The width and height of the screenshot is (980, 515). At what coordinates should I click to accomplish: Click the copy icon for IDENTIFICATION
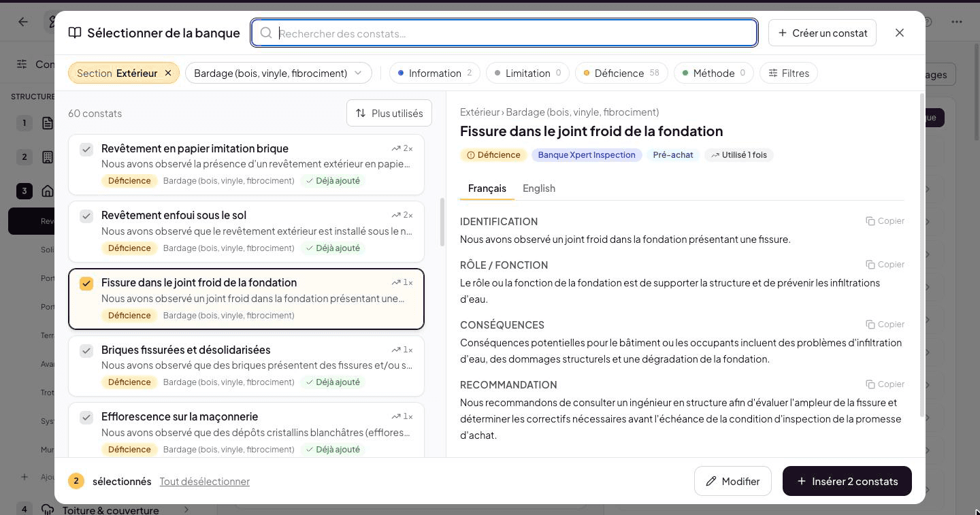pyautogui.click(x=870, y=220)
